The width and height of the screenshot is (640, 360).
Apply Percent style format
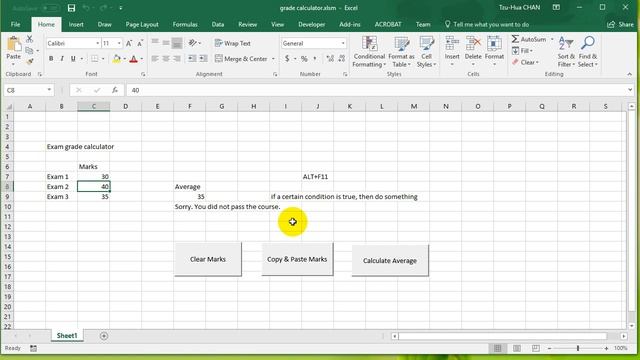pyautogui.click(x=304, y=59)
